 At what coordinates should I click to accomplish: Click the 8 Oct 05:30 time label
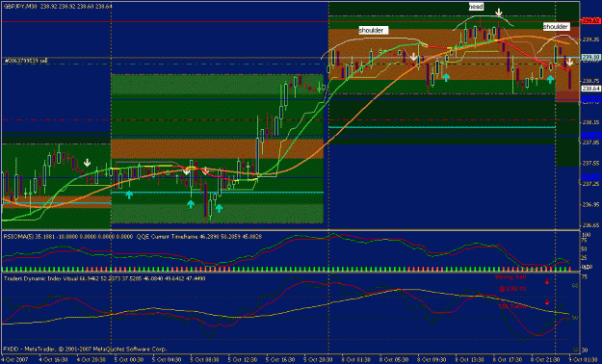pyautogui.click(x=394, y=360)
